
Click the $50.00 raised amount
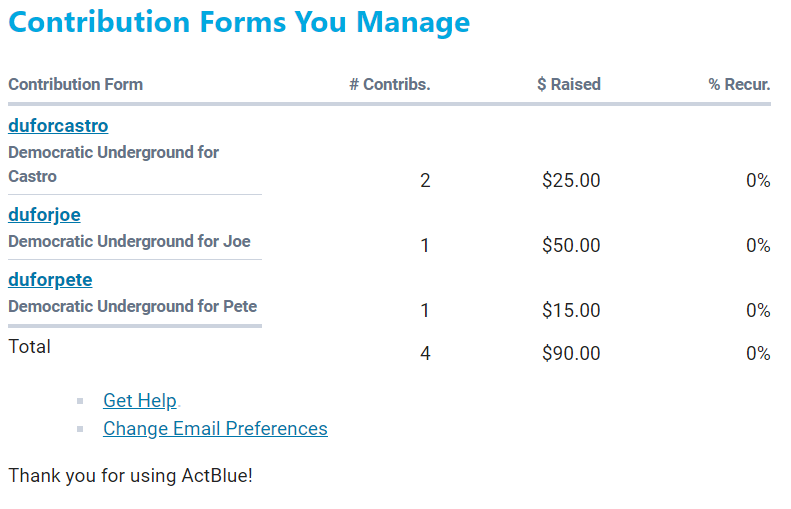point(571,246)
